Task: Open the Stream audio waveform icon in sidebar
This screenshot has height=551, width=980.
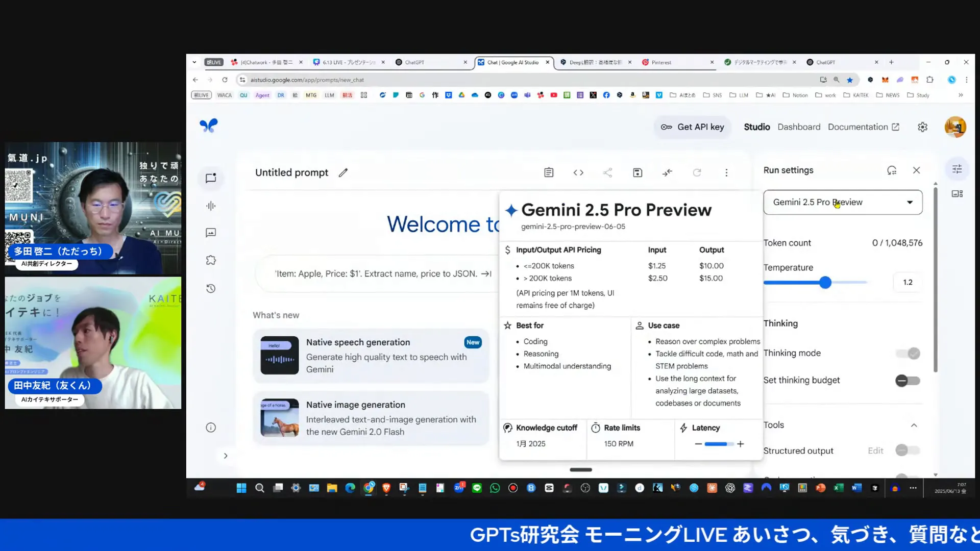Action: pyautogui.click(x=211, y=206)
